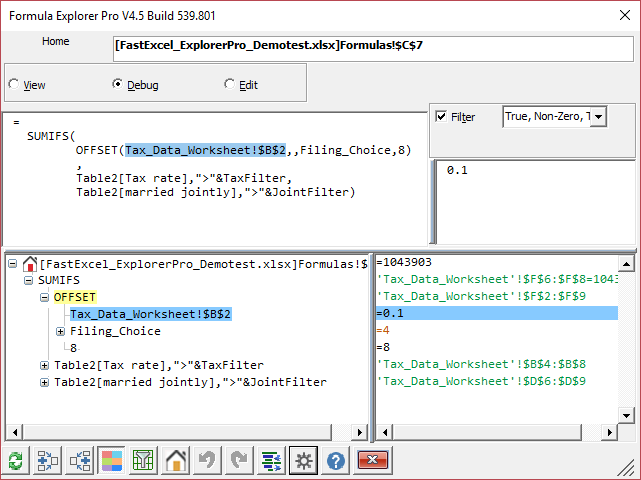Click the grey undo arrow icon

pyautogui.click(x=207, y=461)
